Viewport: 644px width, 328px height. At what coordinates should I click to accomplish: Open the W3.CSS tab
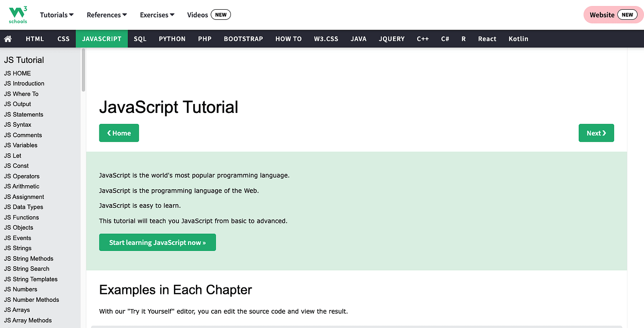tap(326, 39)
